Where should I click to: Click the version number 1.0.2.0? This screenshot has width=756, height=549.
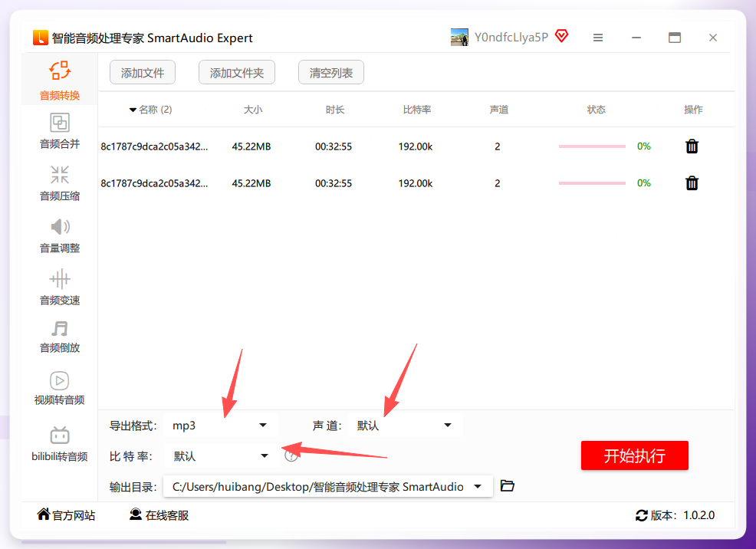(698, 515)
